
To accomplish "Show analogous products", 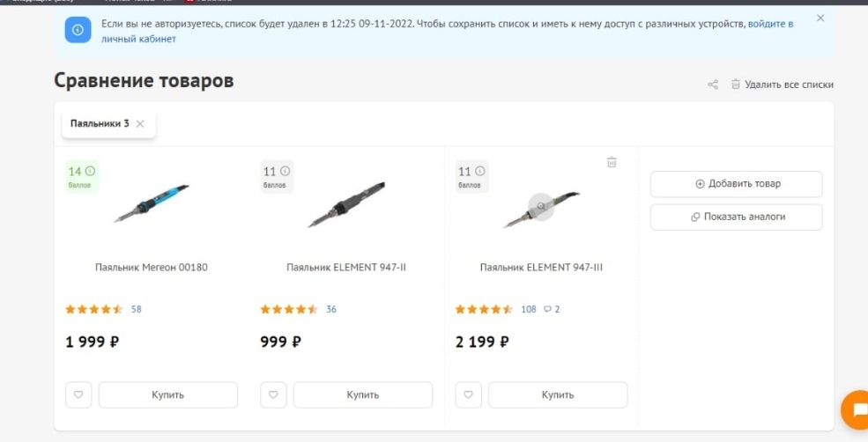I will [x=736, y=217].
